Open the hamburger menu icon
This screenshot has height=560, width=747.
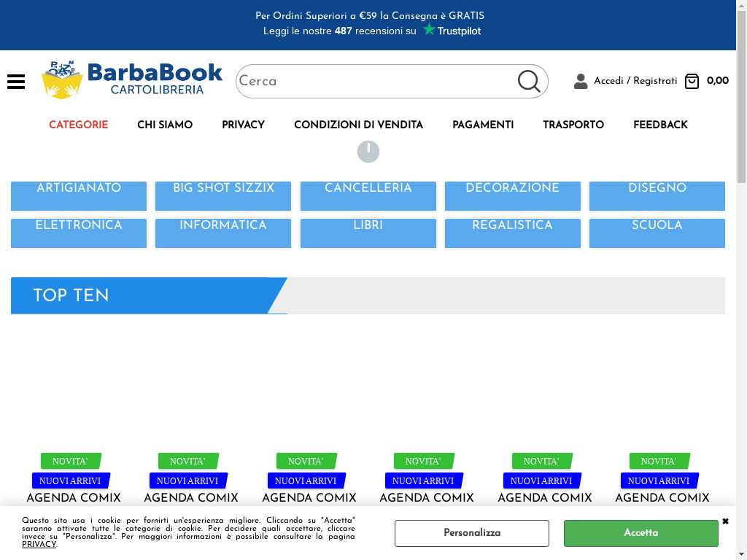(x=16, y=82)
